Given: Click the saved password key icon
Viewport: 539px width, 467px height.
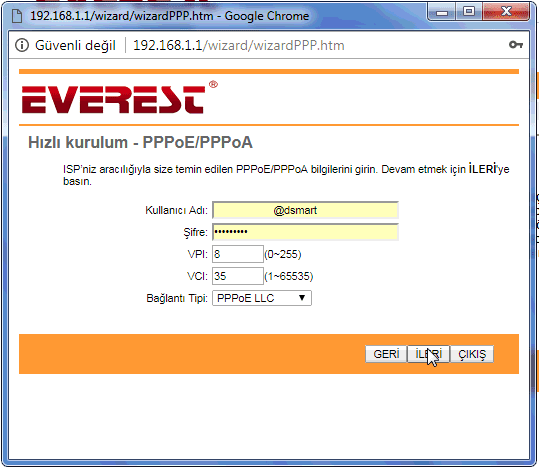Looking at the screenshot, I should [516, 45].
